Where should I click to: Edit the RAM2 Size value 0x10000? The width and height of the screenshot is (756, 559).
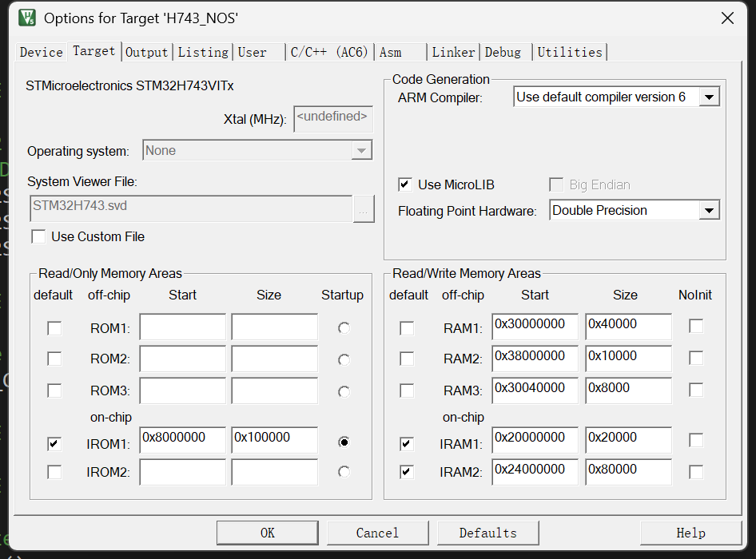tap(629, 359)
